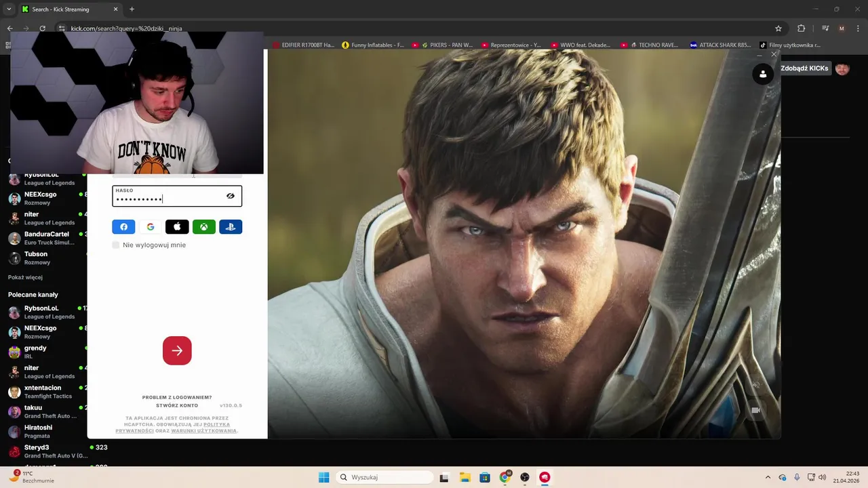Toggle password visibility eye icon

click(231, 196)
